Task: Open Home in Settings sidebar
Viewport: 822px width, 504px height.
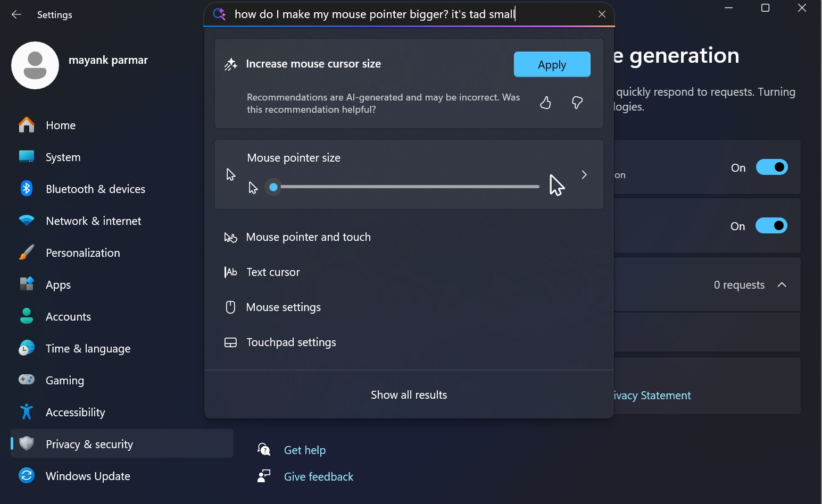Action: pyautogui.click(x=122, y=125)
